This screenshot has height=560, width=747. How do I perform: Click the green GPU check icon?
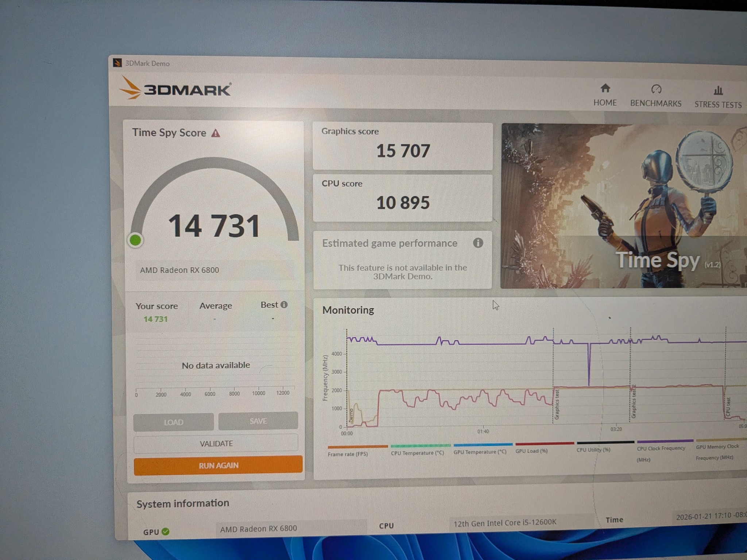coord(165,531)
